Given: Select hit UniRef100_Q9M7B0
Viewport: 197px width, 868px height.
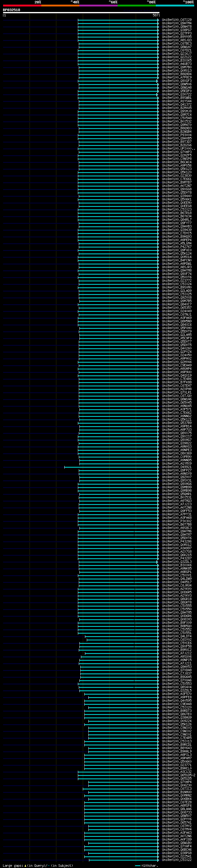Looking at the screenshot, I should pos(176,67).
